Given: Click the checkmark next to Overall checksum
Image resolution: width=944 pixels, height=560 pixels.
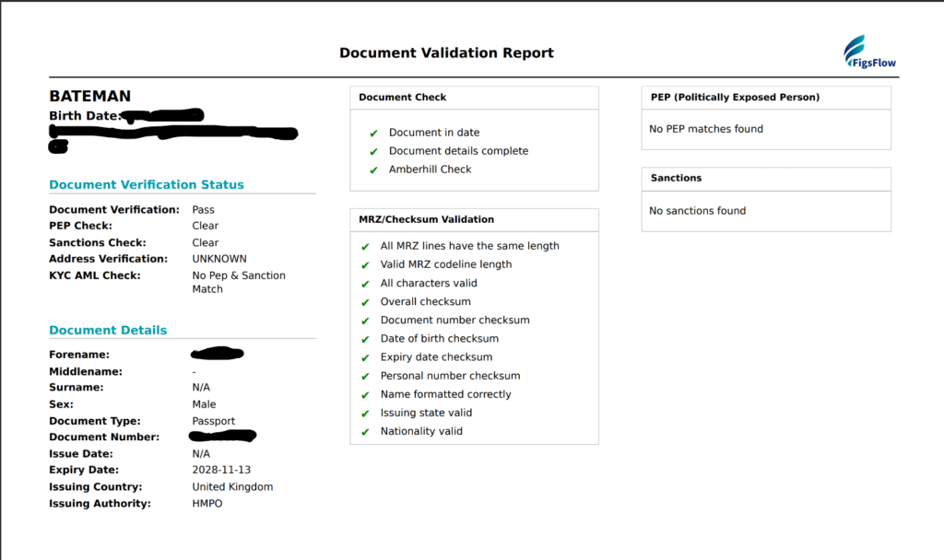Looking at the screenshot, I should (365, 301).
